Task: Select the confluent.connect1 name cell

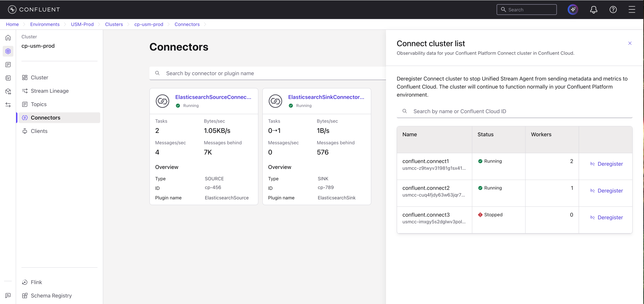Action: 434,166
